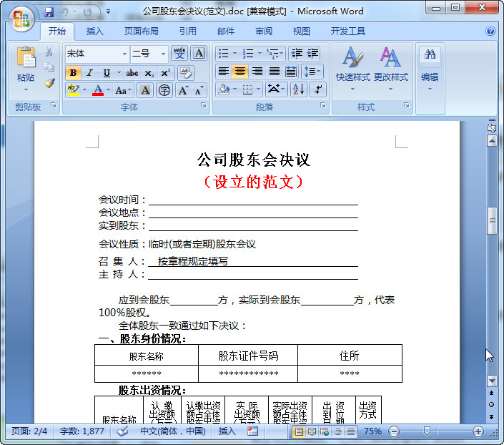Toggle Italic formatting
504x445 pixels.
click(89, 73)
